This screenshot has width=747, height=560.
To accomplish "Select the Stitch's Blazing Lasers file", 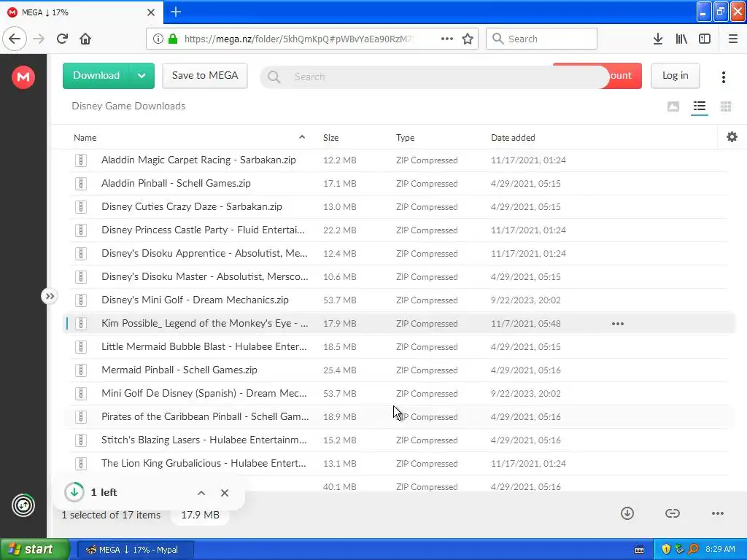I will pos(398,440).
